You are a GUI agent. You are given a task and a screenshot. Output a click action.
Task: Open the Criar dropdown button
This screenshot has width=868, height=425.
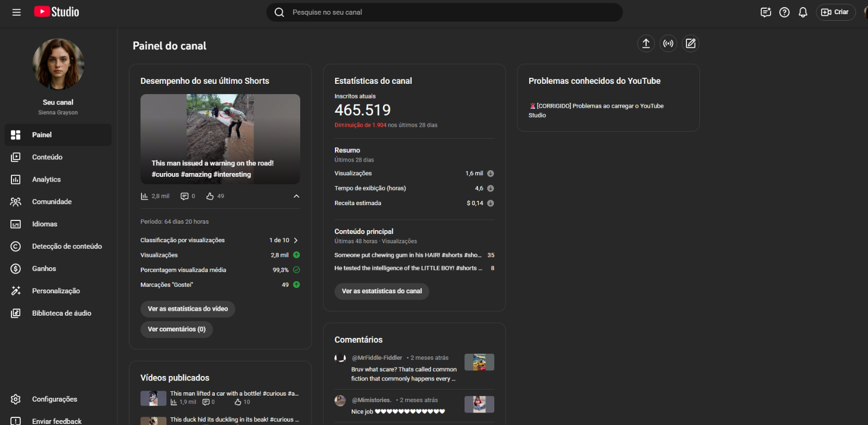(x=835, y=12)
